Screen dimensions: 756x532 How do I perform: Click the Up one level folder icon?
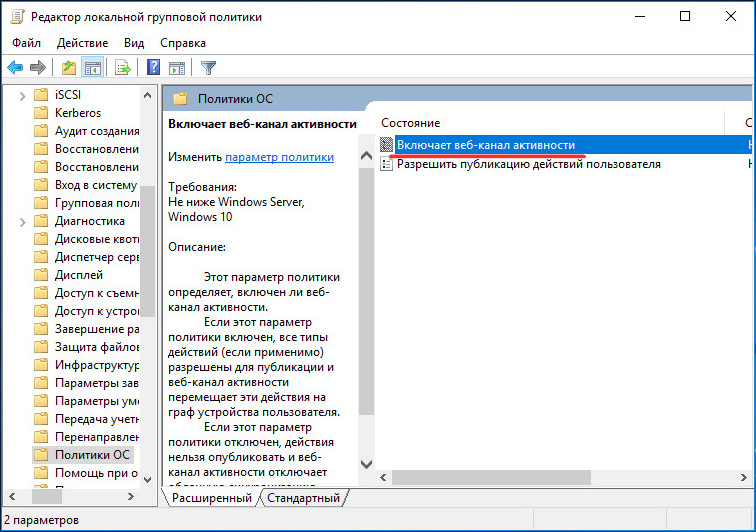[x=69, y=68]
